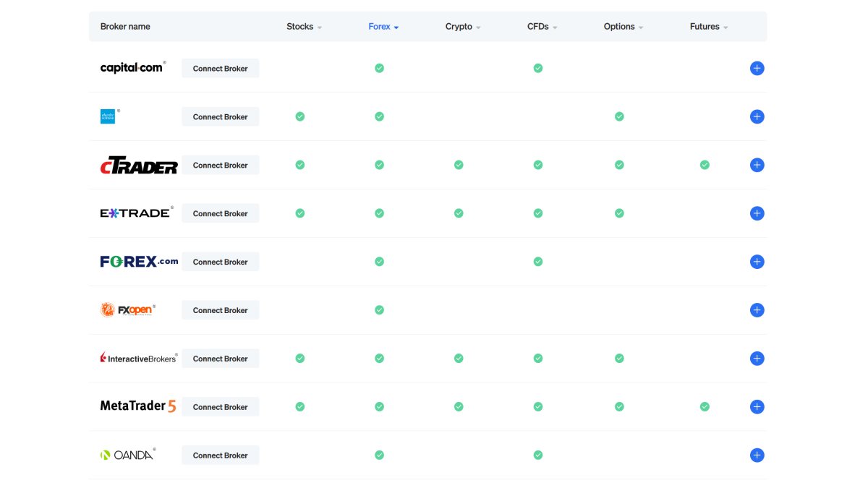This screenshot has height=488, width=868.
Task: Connect Broker for FXOpen
Action: 221,311
